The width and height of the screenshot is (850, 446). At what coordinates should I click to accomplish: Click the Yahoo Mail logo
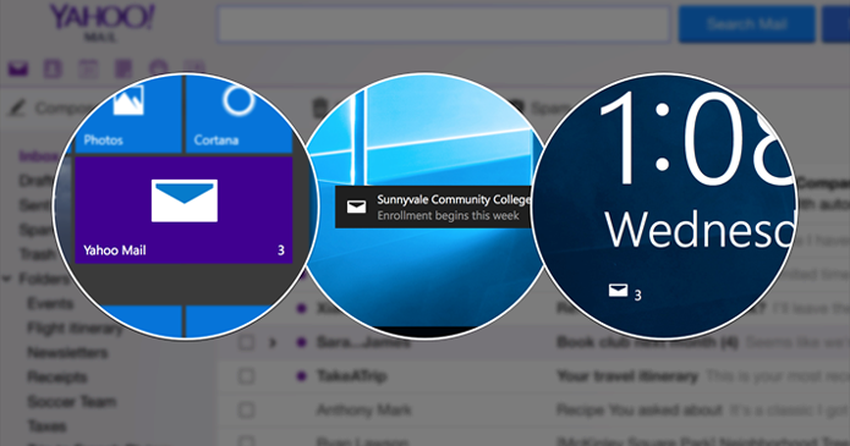tap(101, 22)
